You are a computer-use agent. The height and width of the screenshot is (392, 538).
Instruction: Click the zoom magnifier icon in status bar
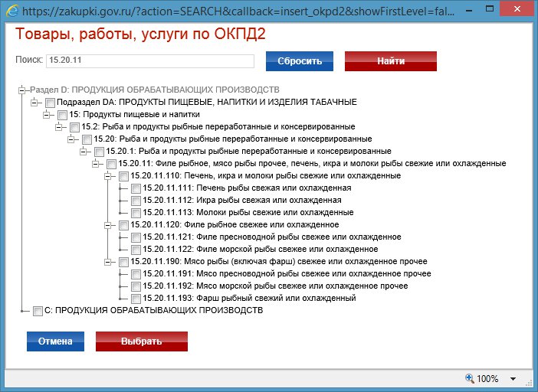pos(469,378)
